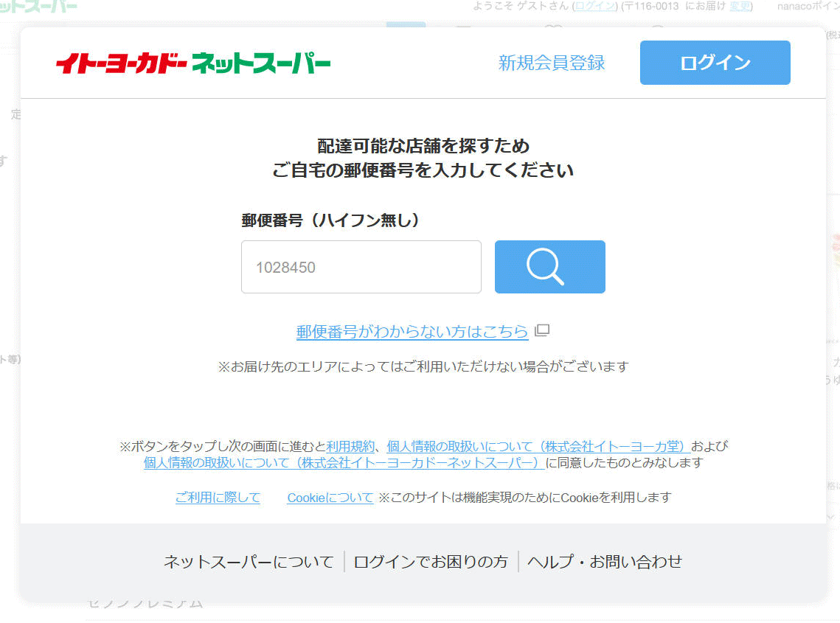840x623 pixels.
Task: Open the 新規会員登録 registration link
Action: pyautogui.click(x=551, y=63)
